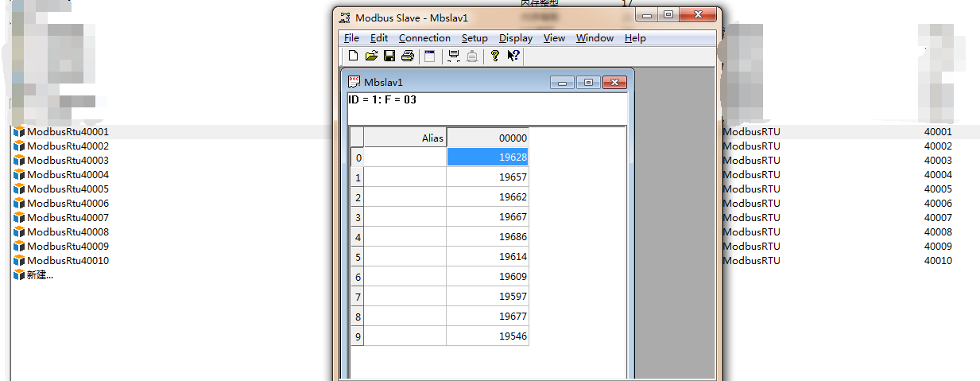The height and width of the screenshot is (381, 980).
Task: Maximize the Mbslav1 child window
Action: pyautogui.click(x=588, y=82)
